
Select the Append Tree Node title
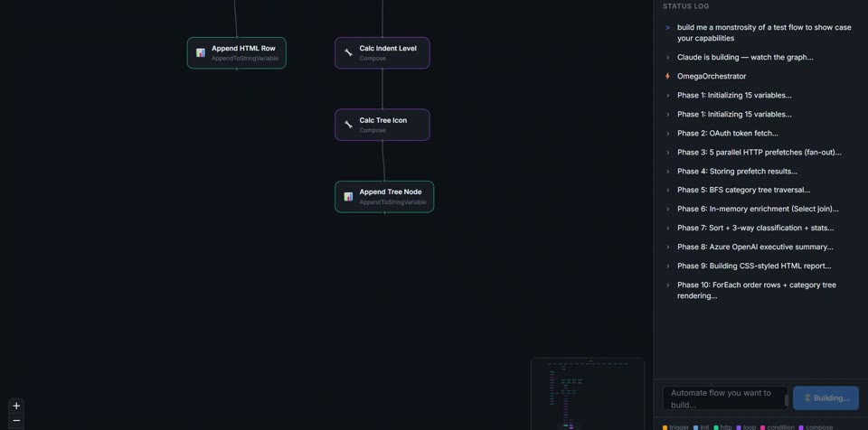tap(391, 192)
